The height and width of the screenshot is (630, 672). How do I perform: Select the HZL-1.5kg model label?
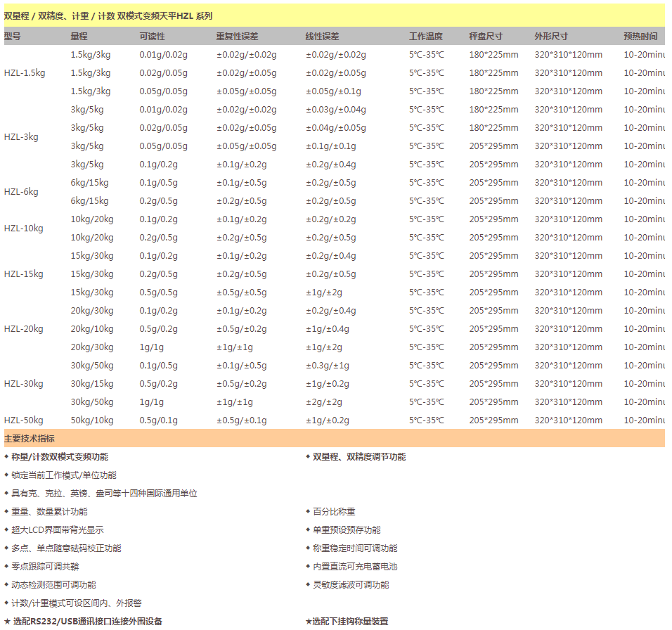click(x=25, y=73)
